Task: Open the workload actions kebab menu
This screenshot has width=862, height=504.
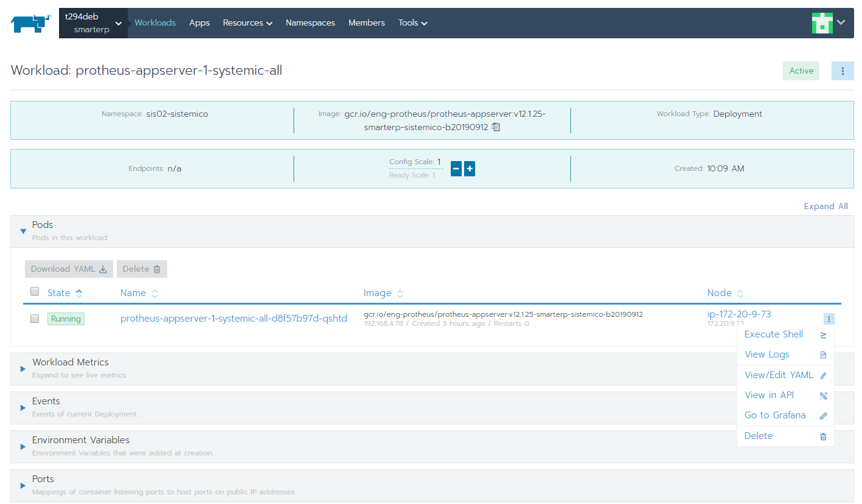Action: [x=843, y=71]
